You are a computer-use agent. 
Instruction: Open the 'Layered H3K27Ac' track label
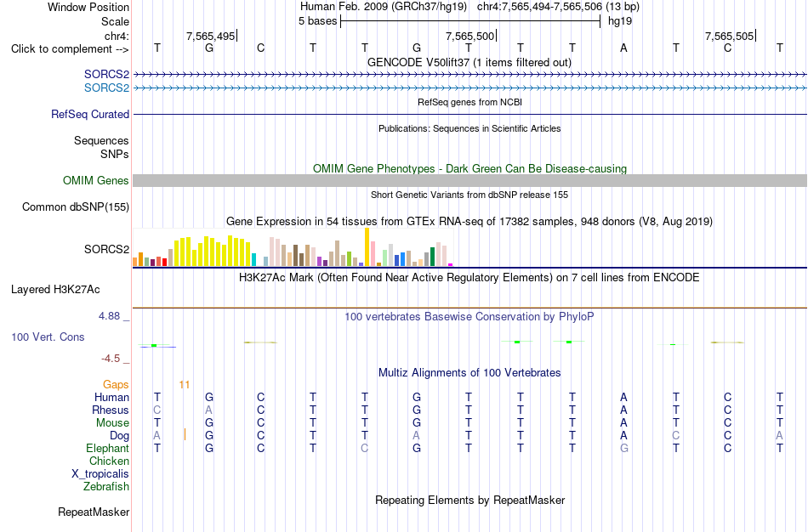(x=55, y=290)
